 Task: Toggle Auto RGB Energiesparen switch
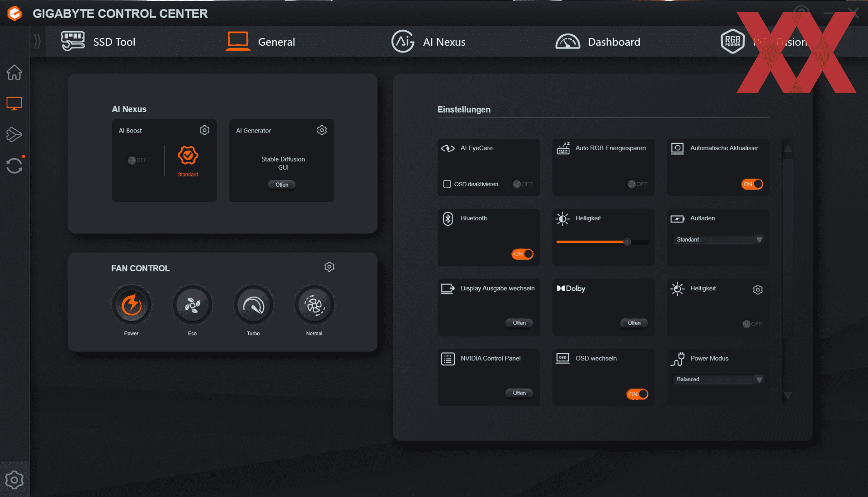[x=637, y=184]
